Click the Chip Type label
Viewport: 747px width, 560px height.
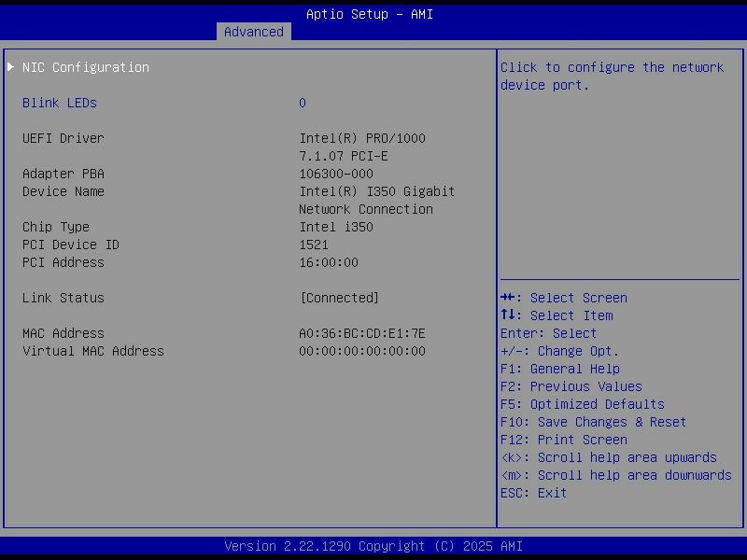(56, 227)
